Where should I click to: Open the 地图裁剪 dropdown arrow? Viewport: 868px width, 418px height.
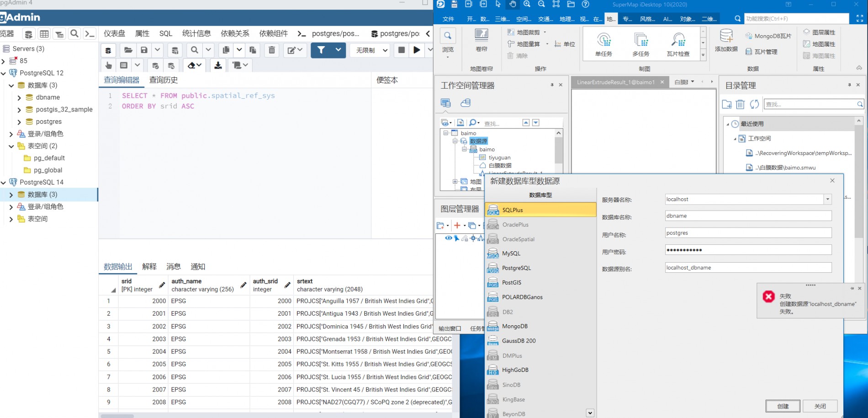[x=545, y=32]
